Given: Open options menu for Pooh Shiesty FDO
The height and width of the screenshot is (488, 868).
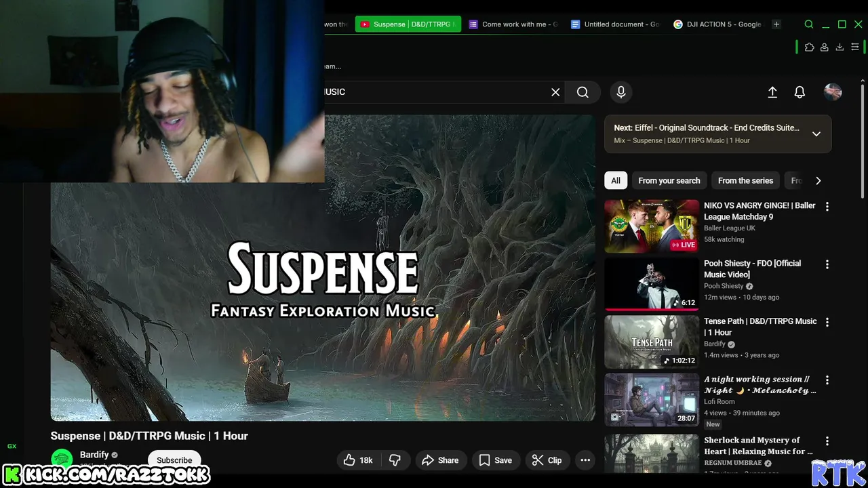Looking at the screenshot, I should [x=827, y=264].
